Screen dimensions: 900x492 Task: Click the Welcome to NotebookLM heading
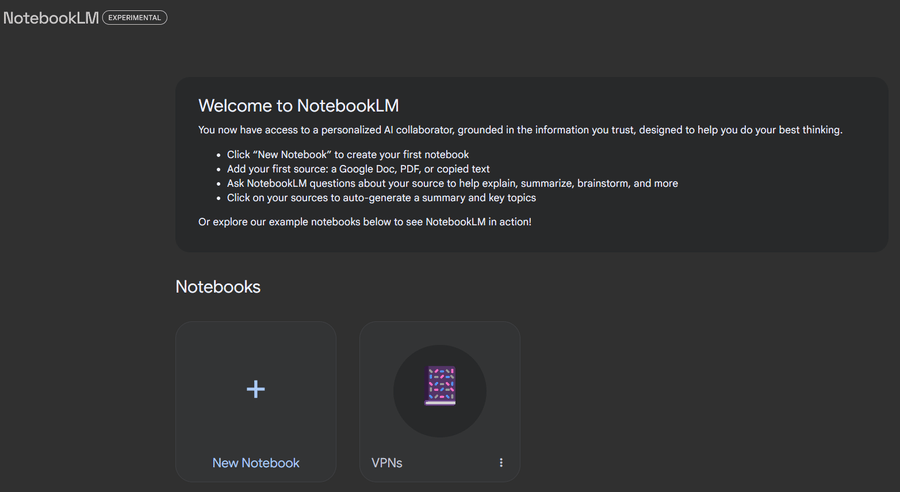click(x=298, y=106)
